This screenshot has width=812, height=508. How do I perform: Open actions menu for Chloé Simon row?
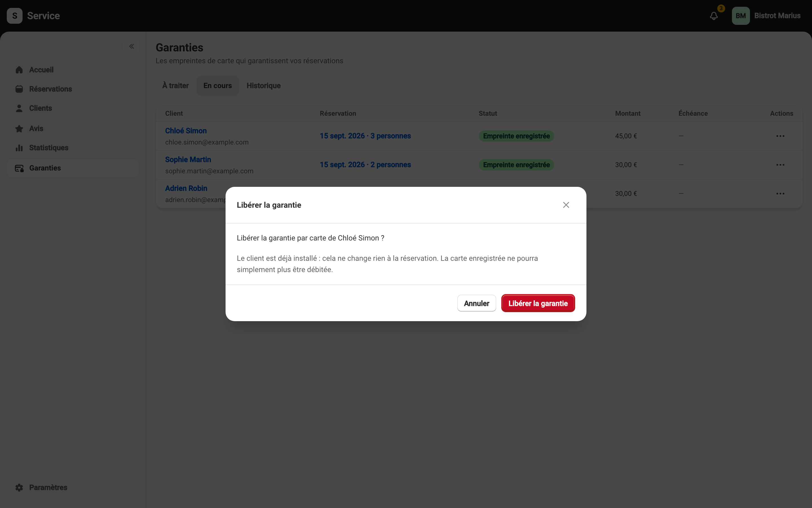pos(780,136)
